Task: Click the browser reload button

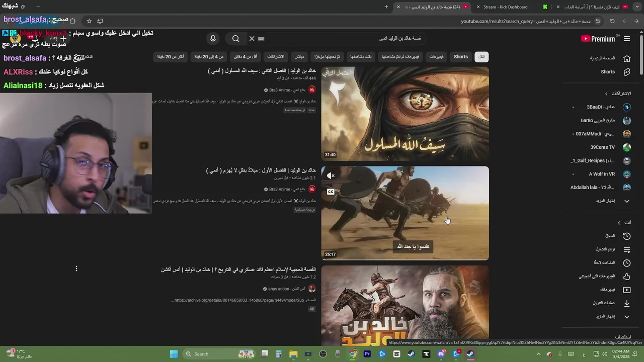Action: click(x=612, y=21)
